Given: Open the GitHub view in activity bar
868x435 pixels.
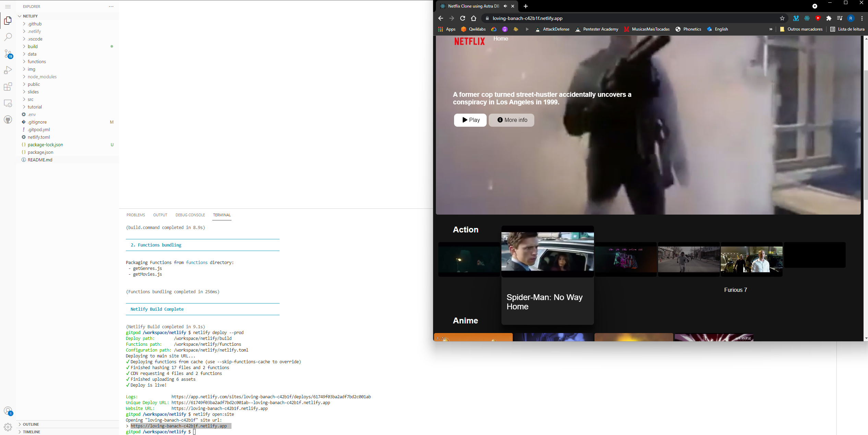Looking at the screenshot, I should 8,119.
